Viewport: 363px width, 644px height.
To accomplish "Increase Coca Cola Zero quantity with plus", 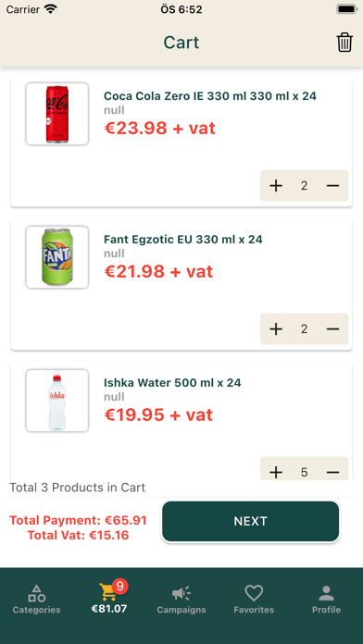I will (276, 186).
